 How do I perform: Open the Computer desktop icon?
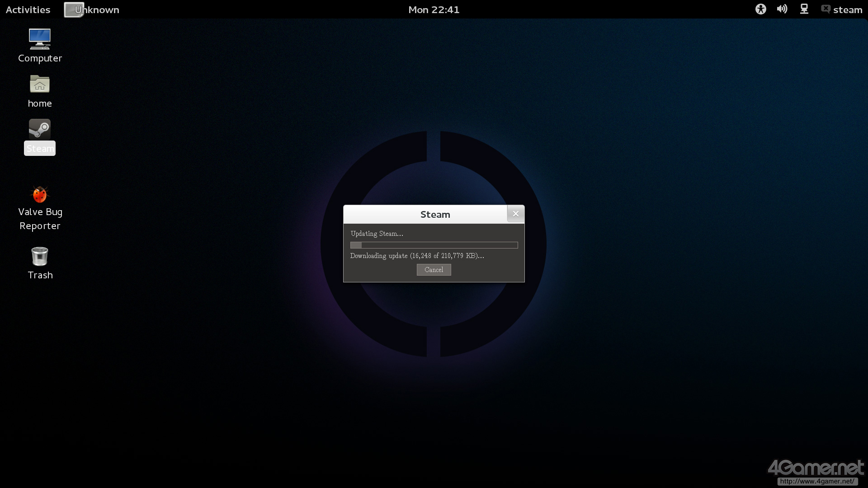(40, 39)
